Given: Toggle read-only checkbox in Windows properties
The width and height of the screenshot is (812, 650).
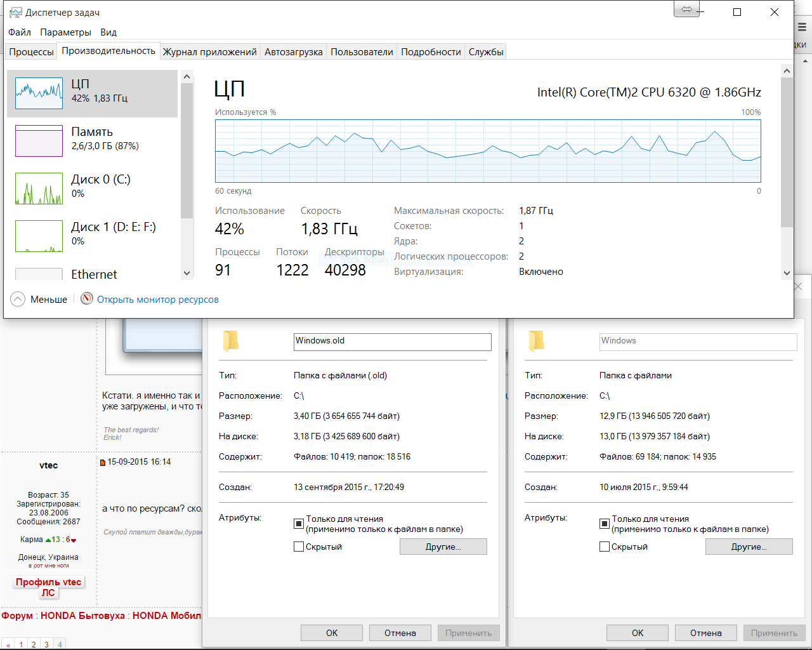Looking at the screenshot, I should (605, 524).
